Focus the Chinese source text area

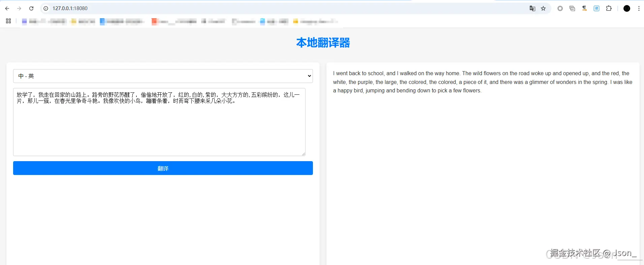point(159,122)
